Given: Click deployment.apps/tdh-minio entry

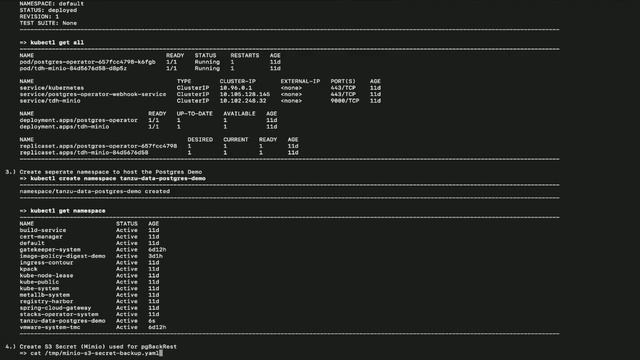Looking at the screenshot, I should click(x=64, y=127).
